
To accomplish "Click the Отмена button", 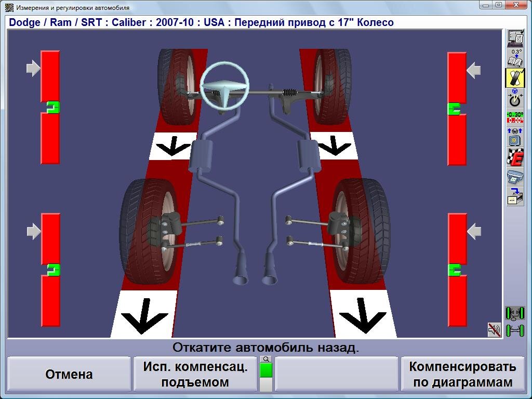I will click(x=69, y=374).
